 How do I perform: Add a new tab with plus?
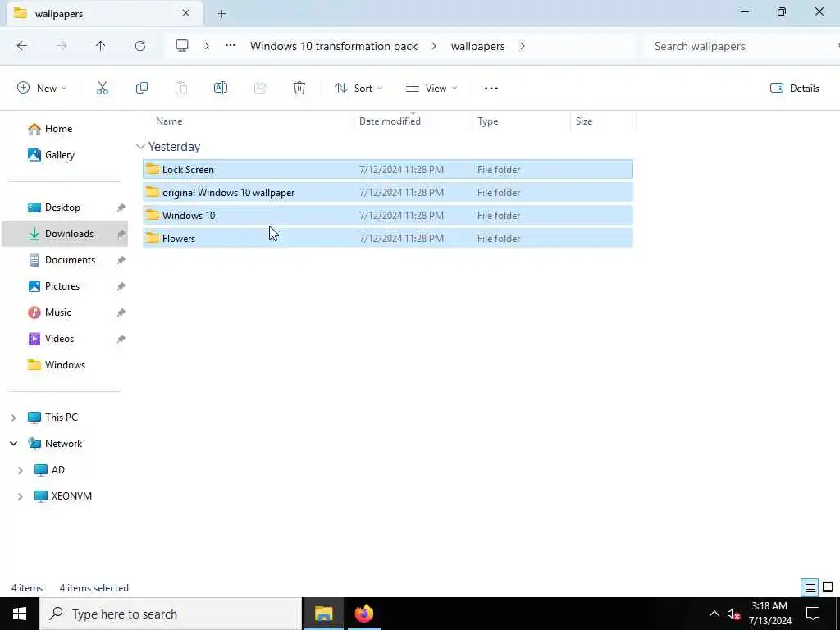pos(221,14)
